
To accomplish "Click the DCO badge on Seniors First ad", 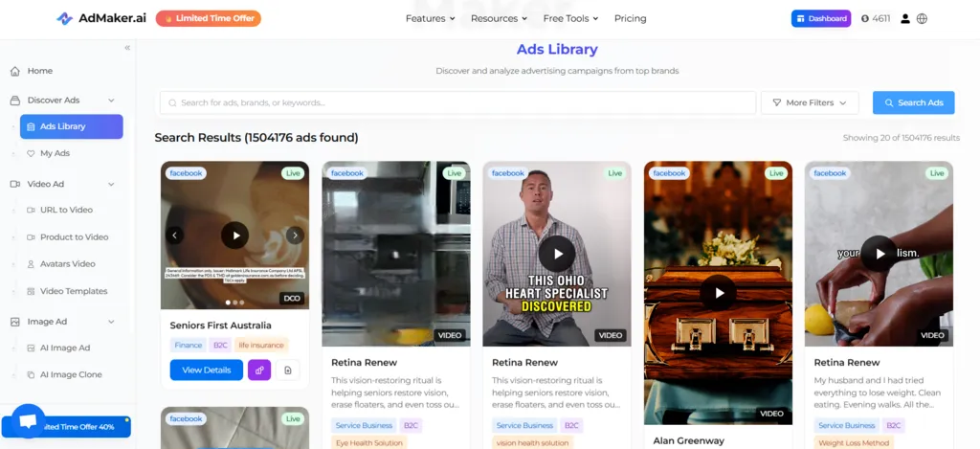I will 292,299.
